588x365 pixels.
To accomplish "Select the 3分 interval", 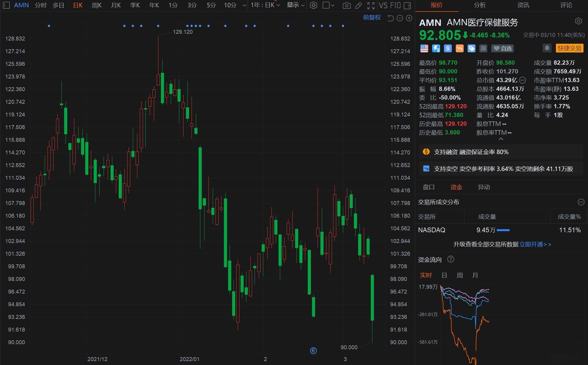I will [x=192, y=5].
